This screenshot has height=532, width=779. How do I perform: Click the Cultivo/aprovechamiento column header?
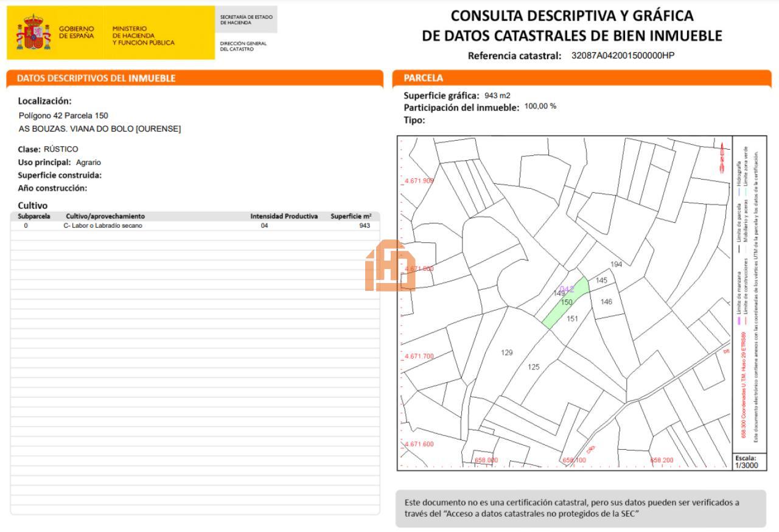pos(105,216)
